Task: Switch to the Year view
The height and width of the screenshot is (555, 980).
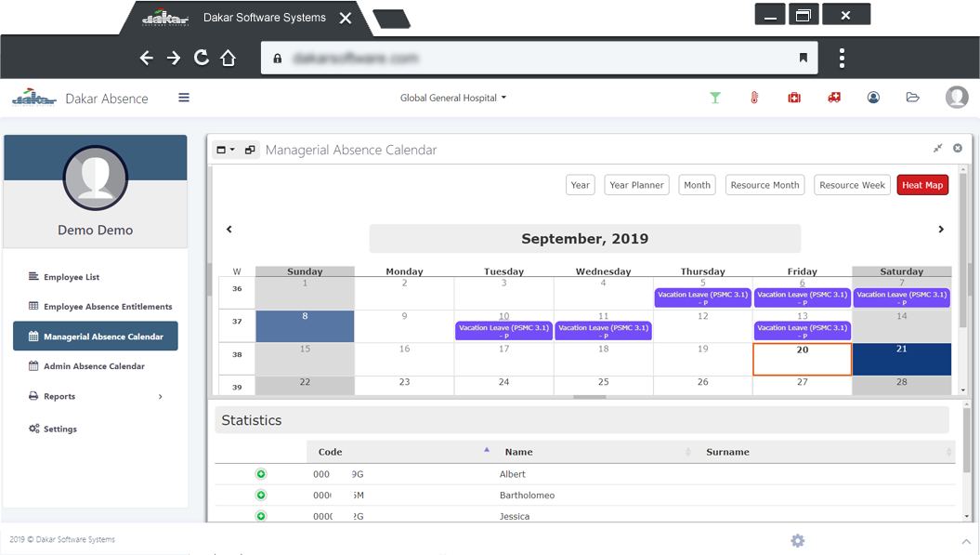Action: (580, 185)
